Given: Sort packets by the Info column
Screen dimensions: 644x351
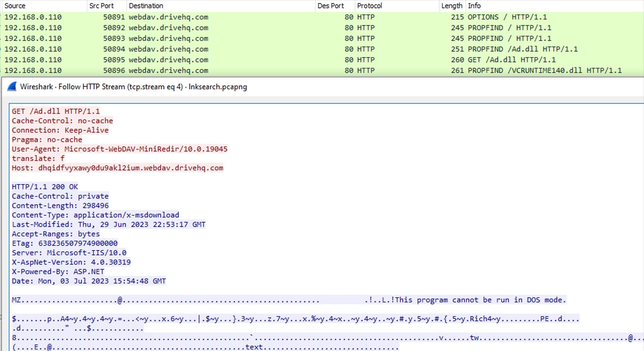Looking at the screenshot, I should (474, 6).
